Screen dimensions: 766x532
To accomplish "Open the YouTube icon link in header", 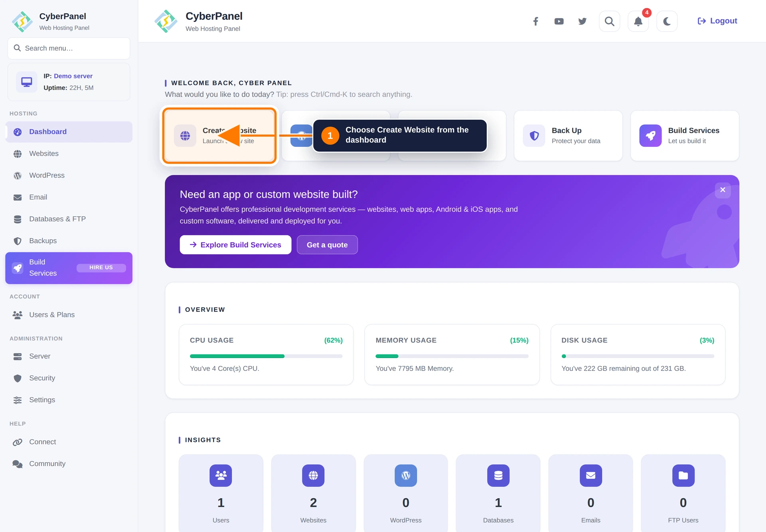I will click(x=559, y=21).
